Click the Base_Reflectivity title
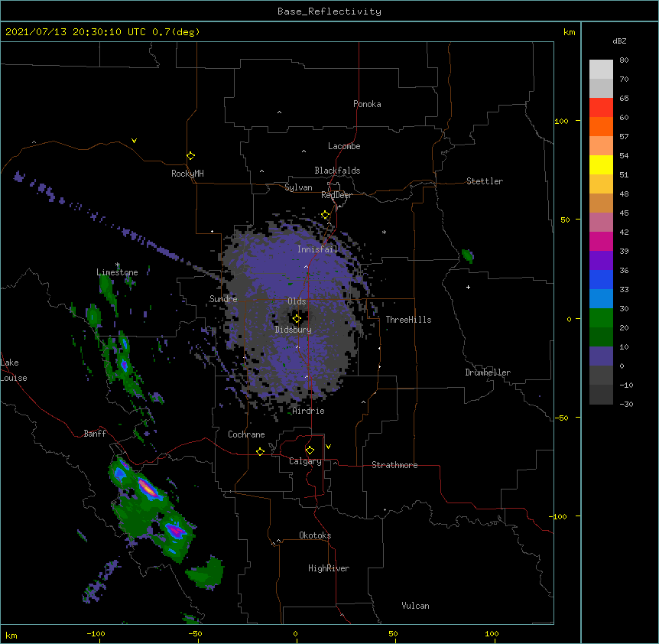 [329, 11]
